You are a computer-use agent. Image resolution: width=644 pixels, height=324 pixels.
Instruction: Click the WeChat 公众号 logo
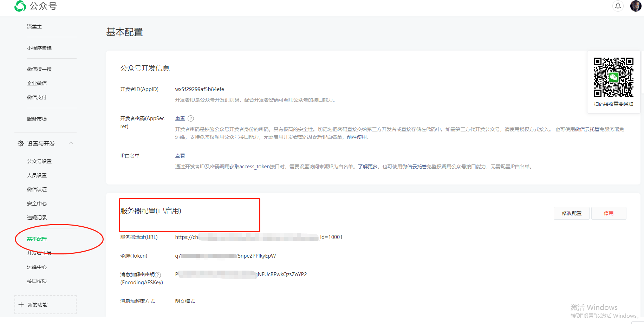(35, 6)
